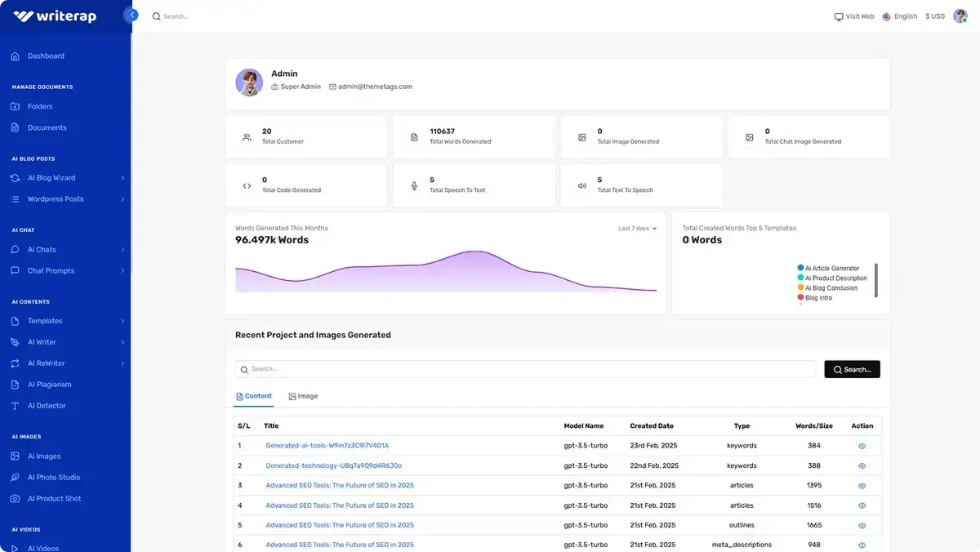Click the AI Detector sidebar icon
The width and height of the screenshot is (980, 552).
coord(15,406)
